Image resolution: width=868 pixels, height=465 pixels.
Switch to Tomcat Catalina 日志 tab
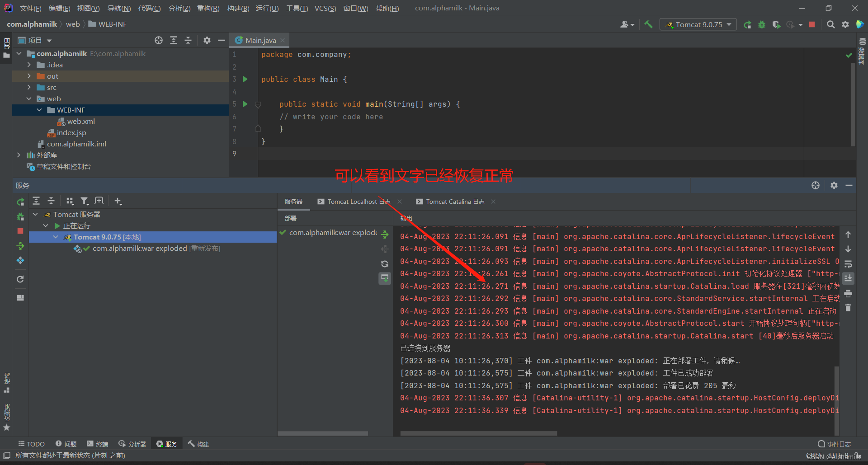pyautogui.click(x=455, y=202)
